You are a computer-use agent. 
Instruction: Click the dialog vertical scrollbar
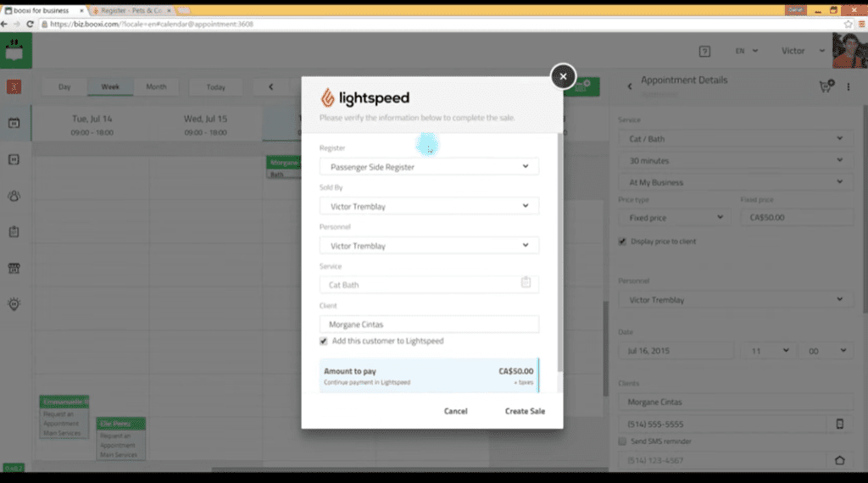pyautogui.click(x=560, y=252)
